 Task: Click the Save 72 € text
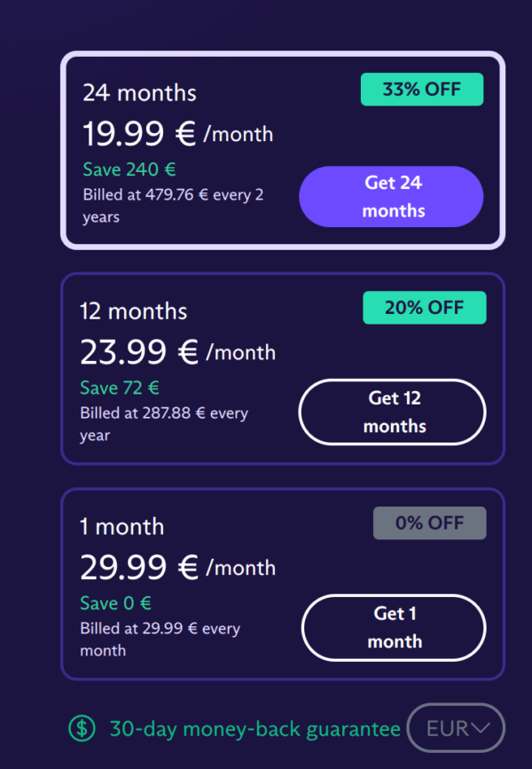click(x=120, y=388)
